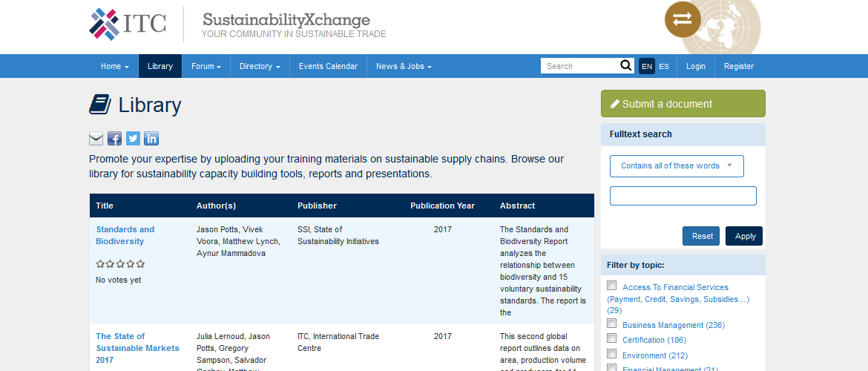Click the Login link
Image resolution: width=868 pixels, height=371 pixels.
(x=696, y=66)
